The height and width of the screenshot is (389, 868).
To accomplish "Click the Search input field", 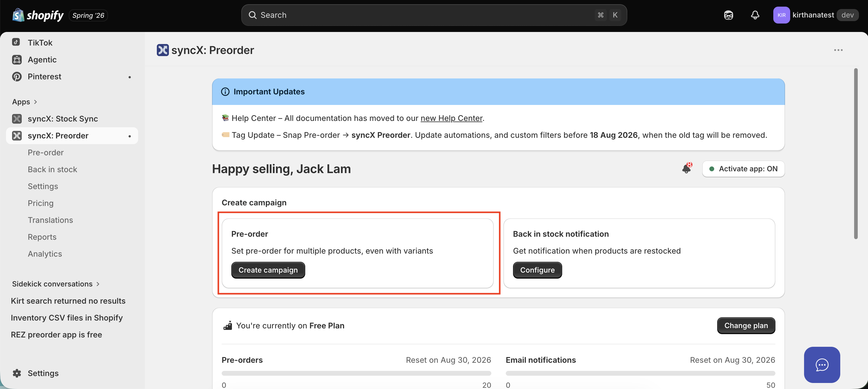I will tap(434, 15).
